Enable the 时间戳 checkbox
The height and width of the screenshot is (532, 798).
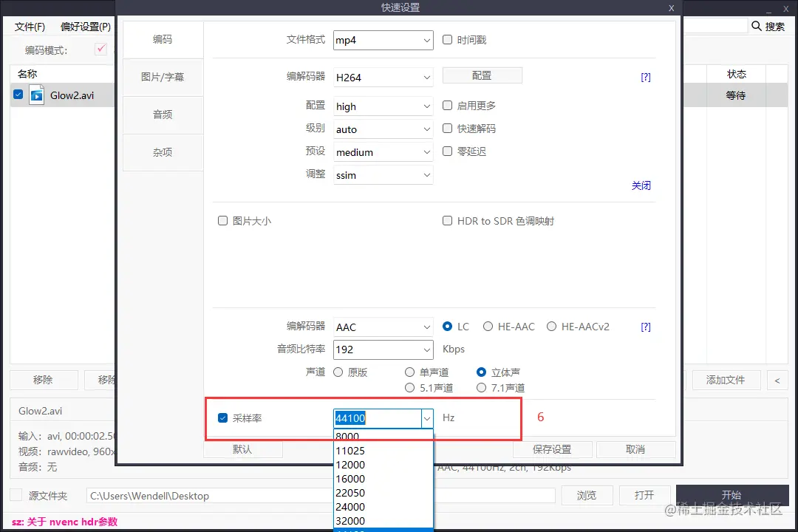tap(447, 40)
